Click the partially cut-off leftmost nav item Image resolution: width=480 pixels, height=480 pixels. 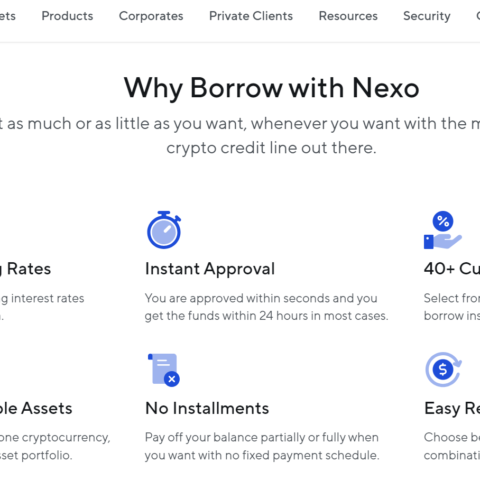click(8, 16)
